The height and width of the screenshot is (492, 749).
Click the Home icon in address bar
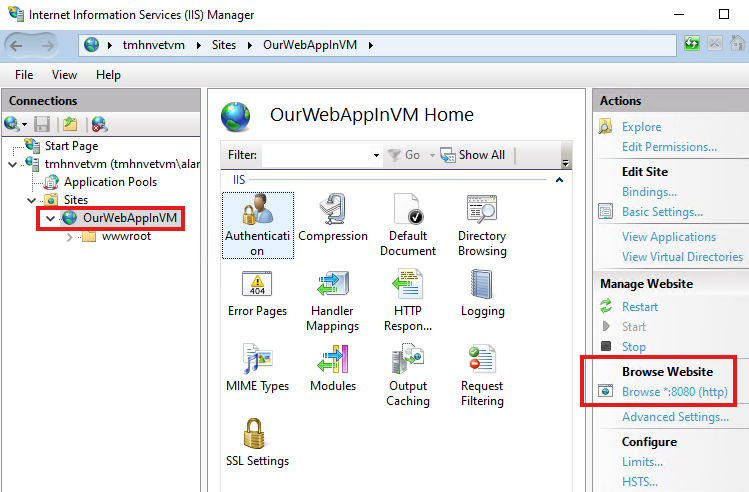click(738, 43)
